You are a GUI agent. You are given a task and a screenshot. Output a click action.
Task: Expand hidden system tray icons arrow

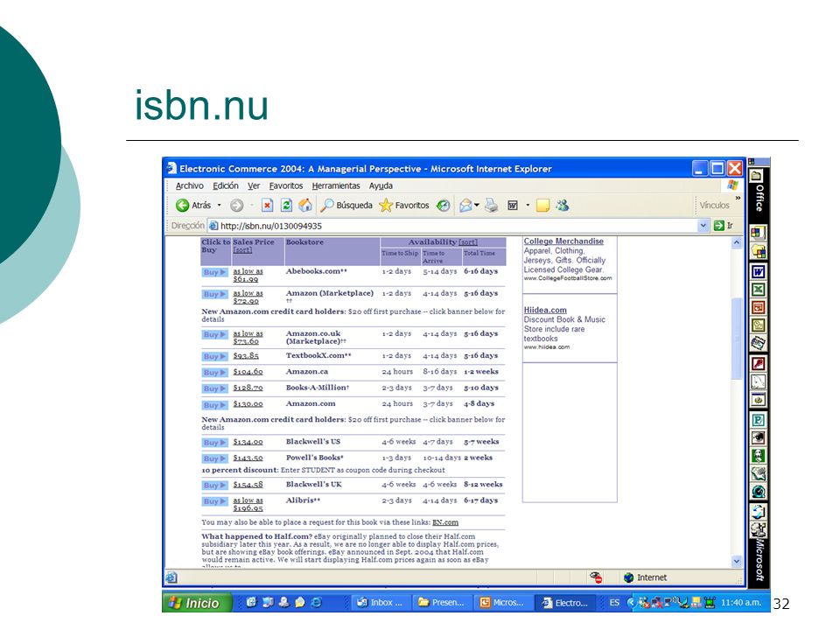tap(631, 602)
